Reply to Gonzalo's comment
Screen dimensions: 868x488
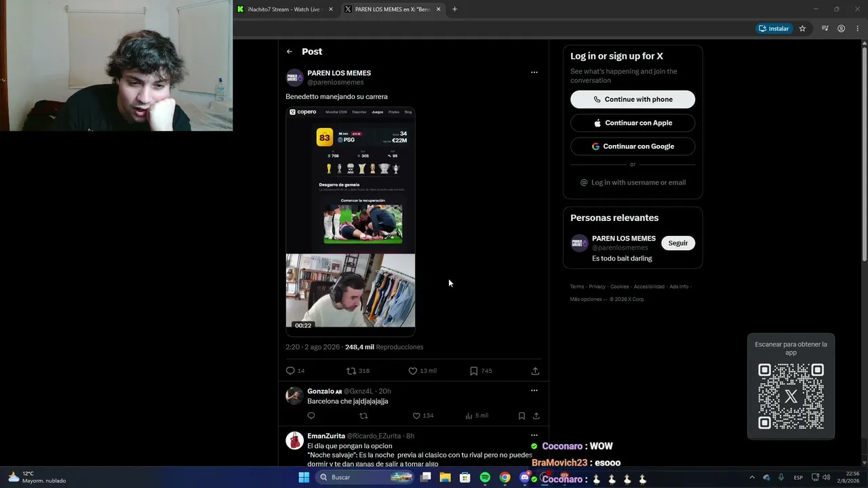click(311, 415)
